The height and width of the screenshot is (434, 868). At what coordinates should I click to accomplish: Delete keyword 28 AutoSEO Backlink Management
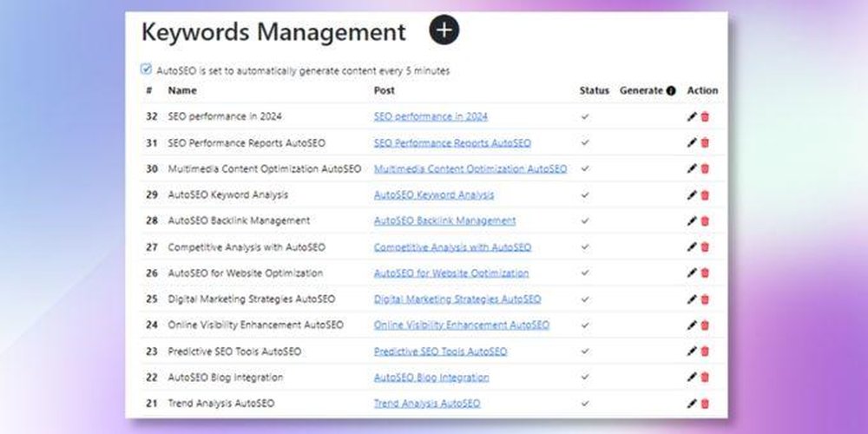coord(705,220)
